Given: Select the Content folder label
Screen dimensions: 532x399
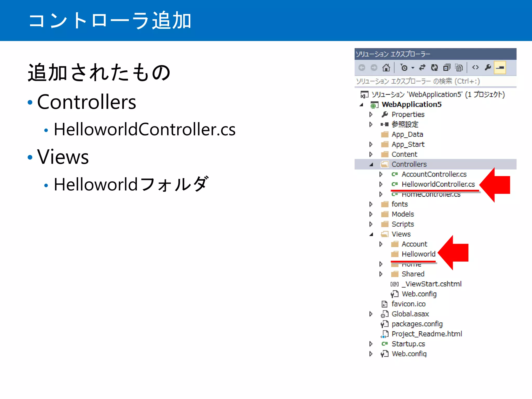Looking at the screenshot, I should pos(404,154).
